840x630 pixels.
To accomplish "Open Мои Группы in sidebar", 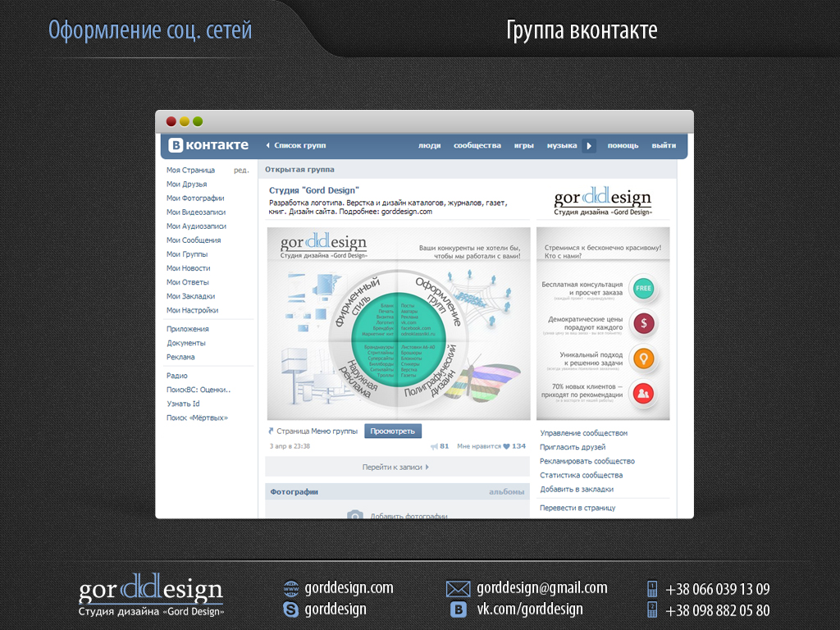I will (x=187, y=254).
